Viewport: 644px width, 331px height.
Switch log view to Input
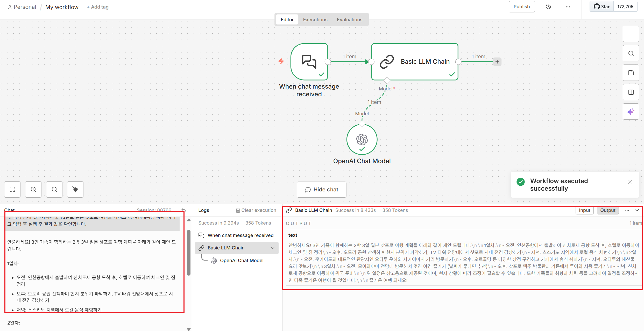(584, 210)
